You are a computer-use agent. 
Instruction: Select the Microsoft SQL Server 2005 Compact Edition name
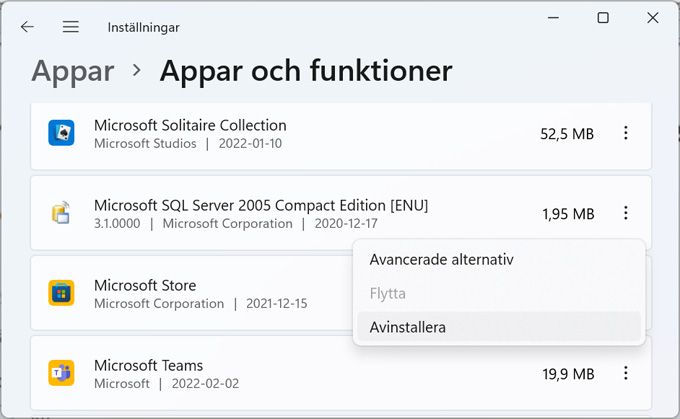[x=261, y=205]
